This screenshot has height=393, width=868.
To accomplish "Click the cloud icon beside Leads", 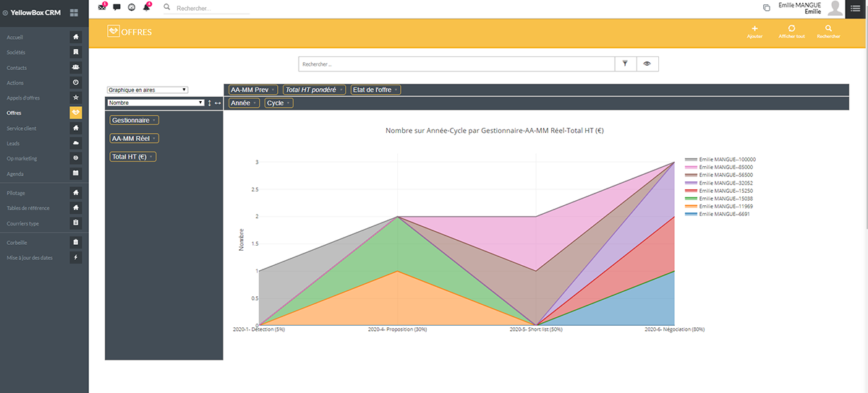I will (x=76, y=143).
